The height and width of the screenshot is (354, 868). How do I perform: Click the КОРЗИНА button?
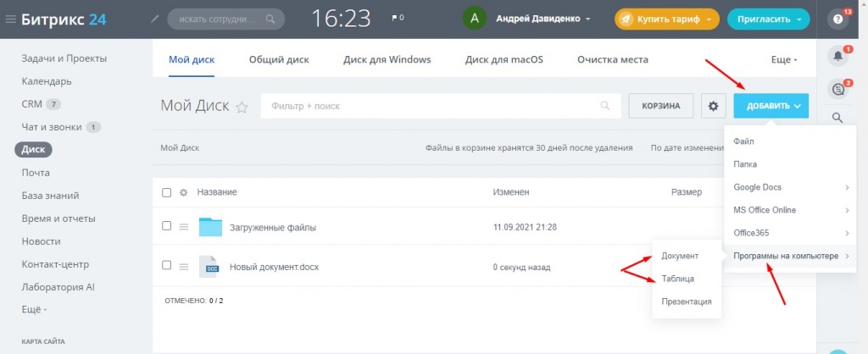[x=661, y=106]
